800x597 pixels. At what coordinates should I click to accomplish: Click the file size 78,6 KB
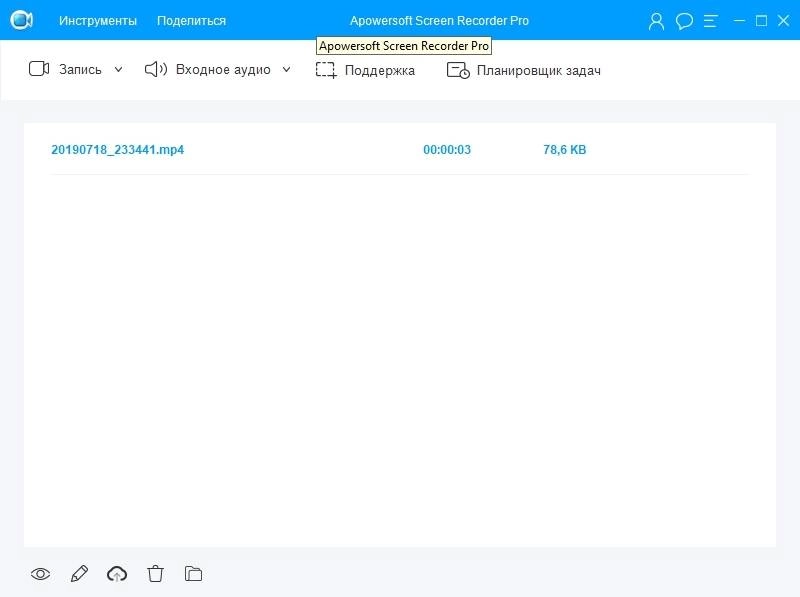(564, 150)
